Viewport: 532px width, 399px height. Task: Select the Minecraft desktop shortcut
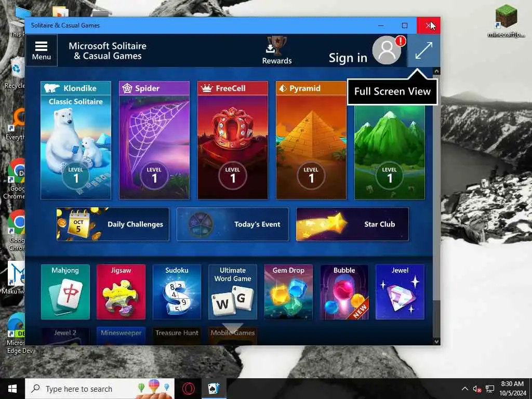tap(506, 21)
